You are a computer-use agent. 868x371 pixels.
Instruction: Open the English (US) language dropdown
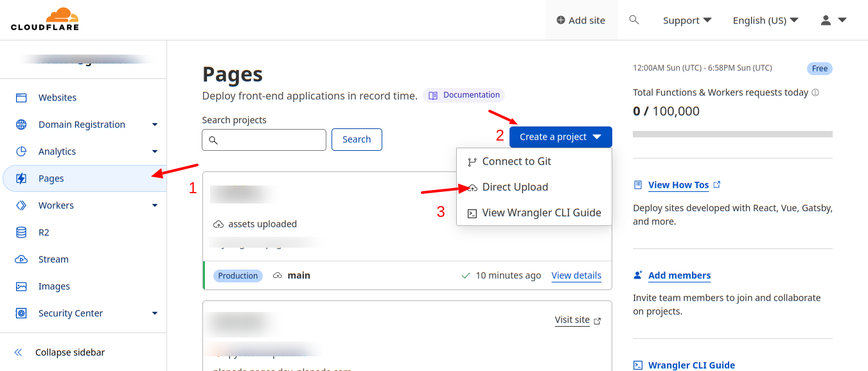tap(765, 20)
